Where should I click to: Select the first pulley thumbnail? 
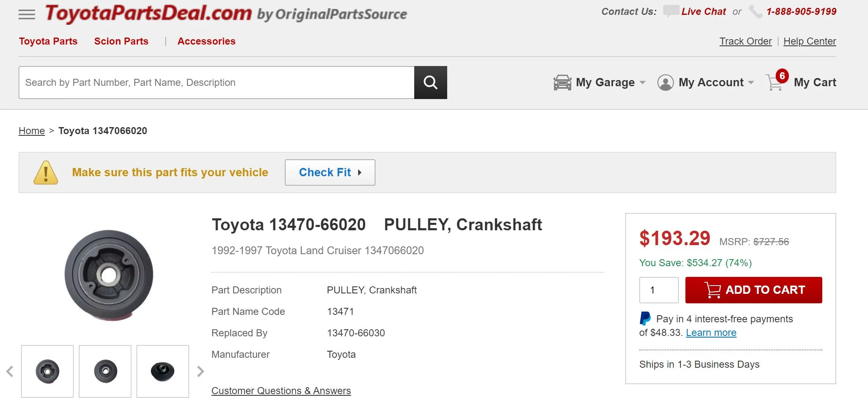[x=47, y=371]
